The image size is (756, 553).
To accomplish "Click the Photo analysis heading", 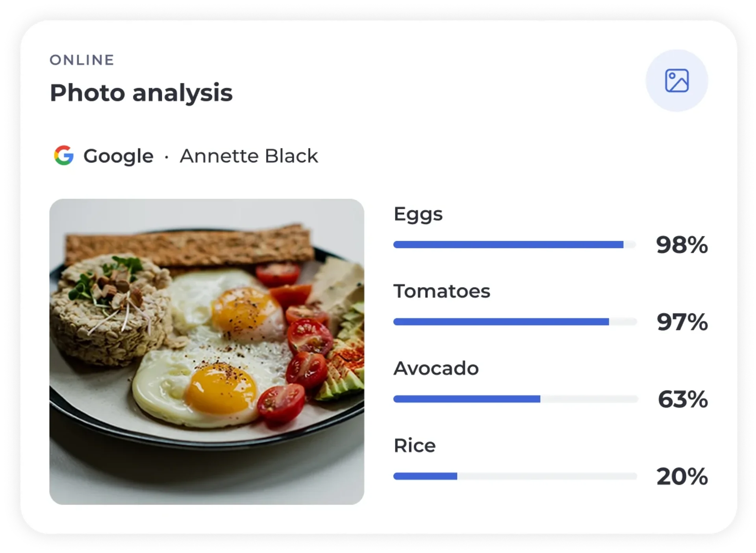I will 141,93.
